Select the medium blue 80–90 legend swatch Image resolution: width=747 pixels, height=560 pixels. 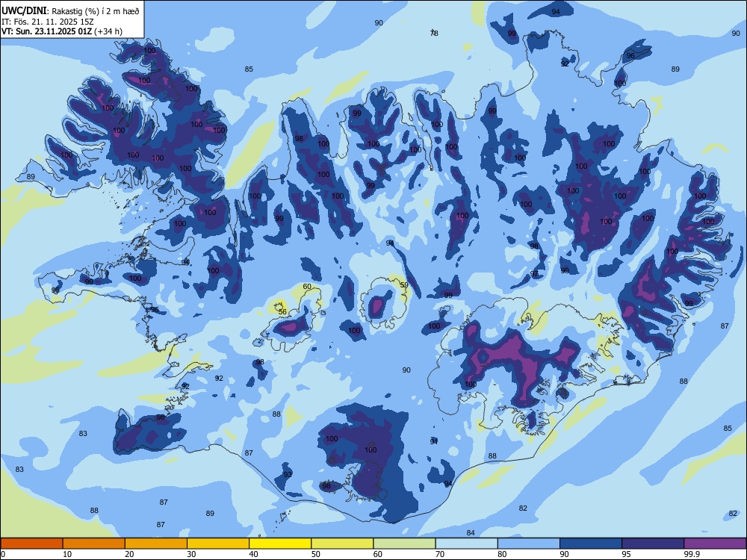(529, 544)
